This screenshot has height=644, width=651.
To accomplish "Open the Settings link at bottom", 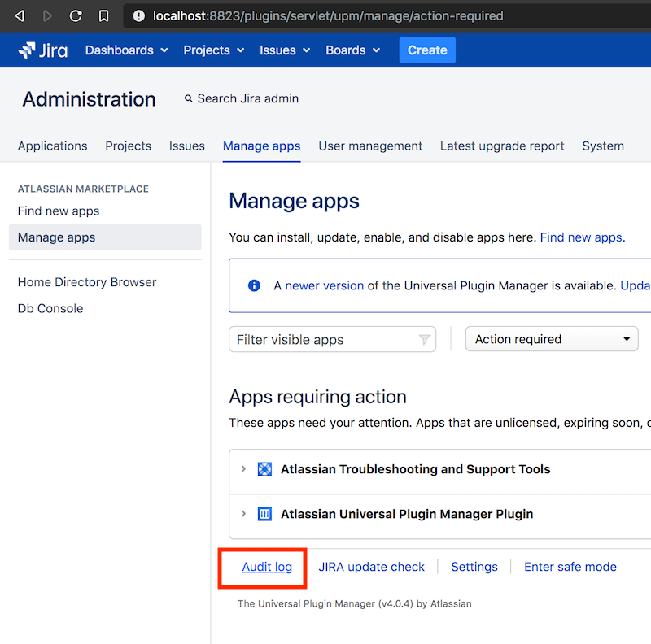I will click(x=474, y=567).
